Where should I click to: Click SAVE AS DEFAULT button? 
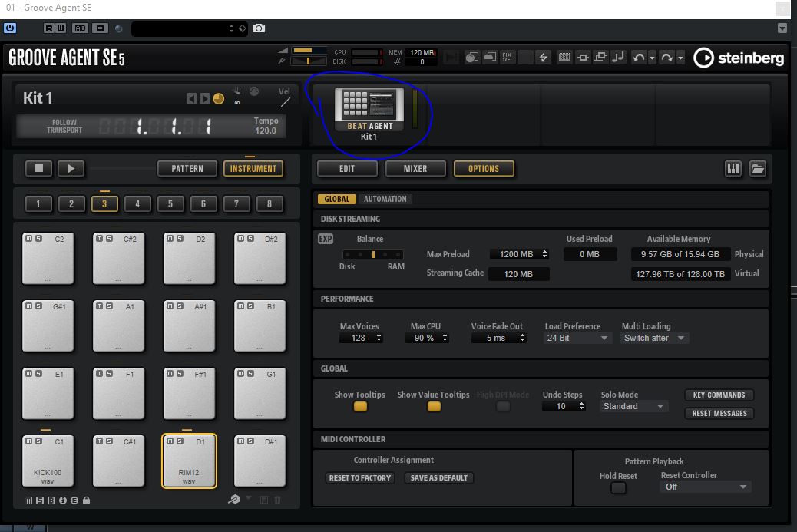[x=438, y=478]
